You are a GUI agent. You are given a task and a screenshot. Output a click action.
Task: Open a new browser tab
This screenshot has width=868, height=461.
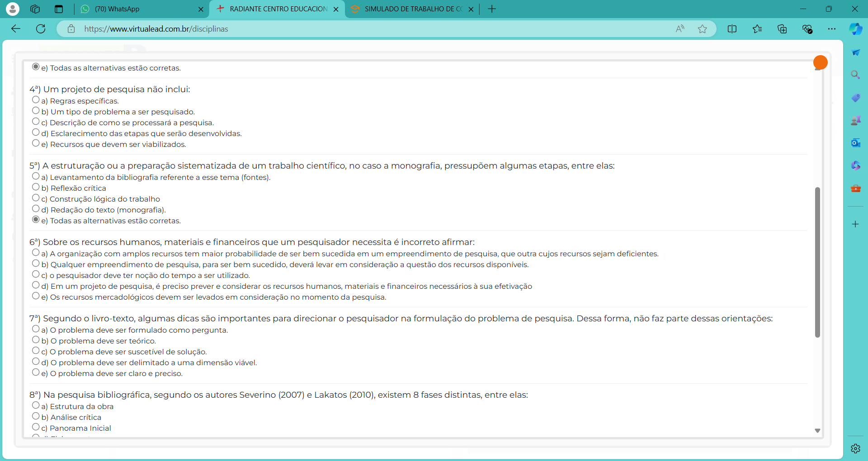(x=492, y=9)
